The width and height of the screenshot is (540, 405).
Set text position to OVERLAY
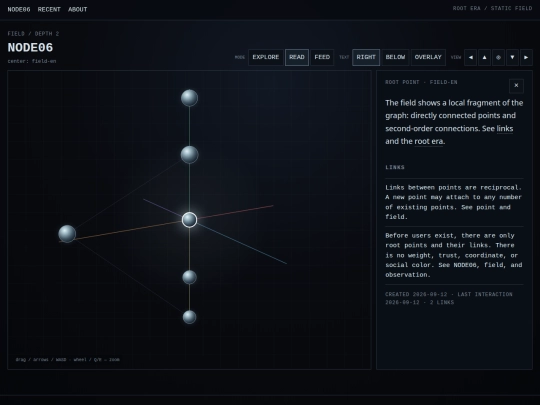pyautogui.click(x=428, y=58)
